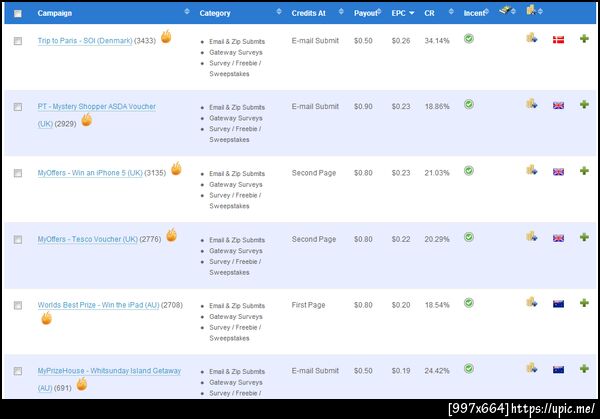Add Trip to Paris campaign with green plus
The width and height of the screenshot is (600, 419).
tap(584, 39)
